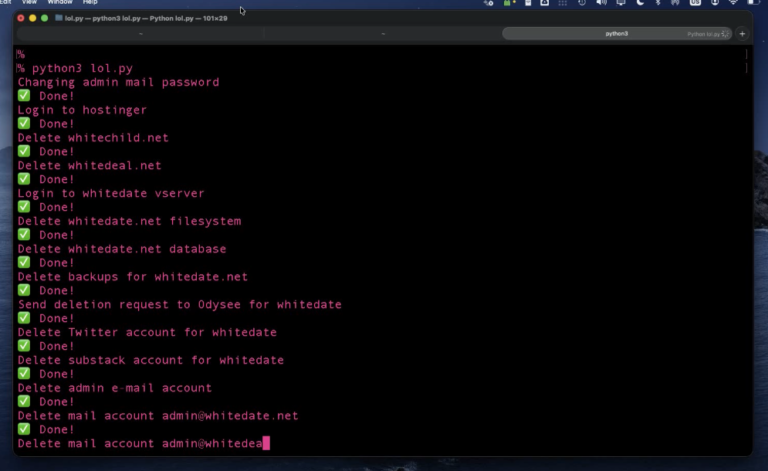The height and width of the screenshot is (471, 768).
Task: Open the screen mirroring display icon
Action: click(x=621, y=3)
